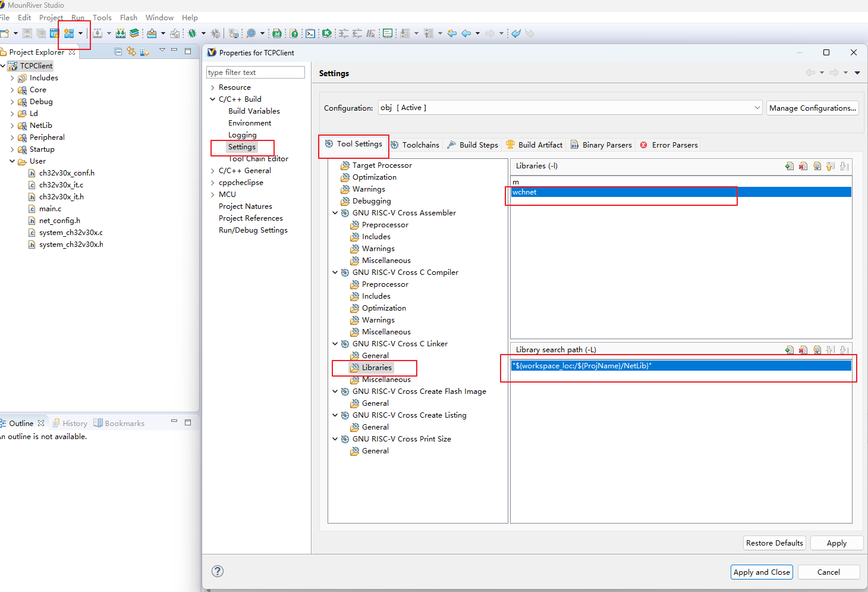Select Build Variables under C/C++ Build
Image resolution: width=868 pixels, height=592 pixels.
click(254, 111)
